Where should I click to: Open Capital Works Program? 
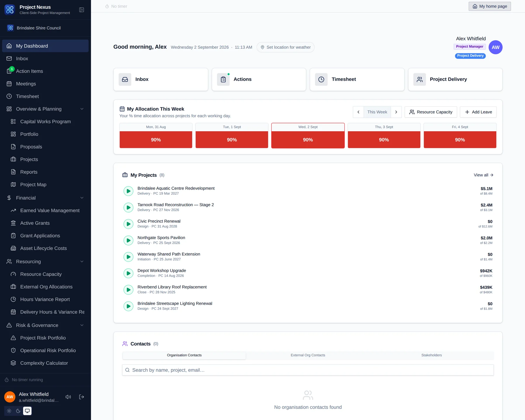pyautogui.click(x=47, y=122)
